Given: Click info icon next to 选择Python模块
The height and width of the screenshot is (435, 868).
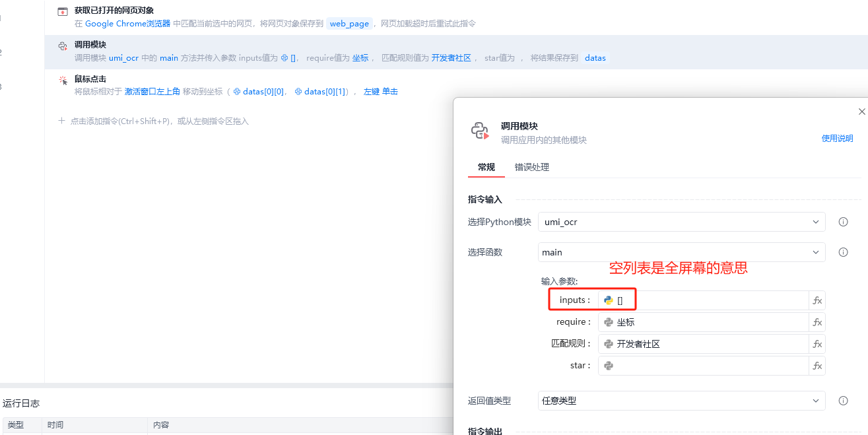Looking at the screenshot, I should [843, 222].
